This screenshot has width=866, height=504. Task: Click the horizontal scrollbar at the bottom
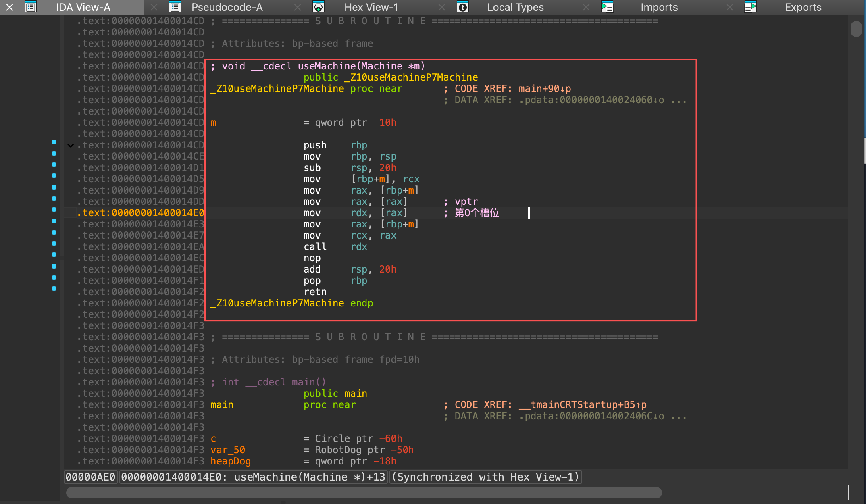pyautogui.click(x=364, y=492)
